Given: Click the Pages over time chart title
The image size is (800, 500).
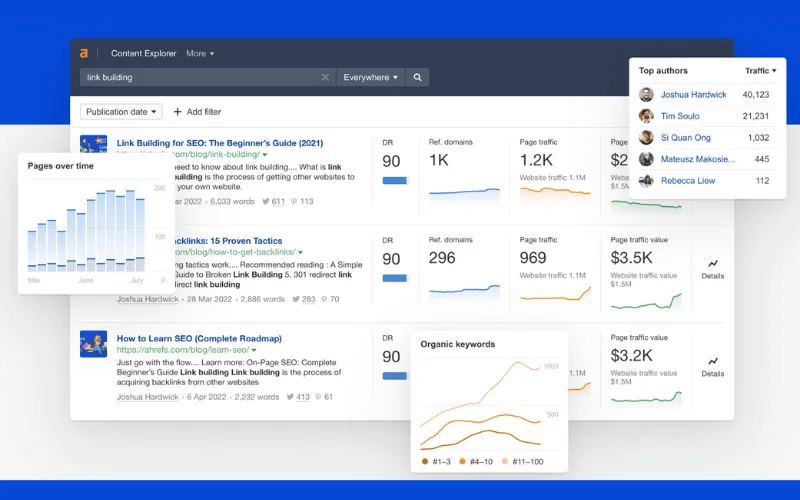Looking at the screenshot, I should click(60, 166).
